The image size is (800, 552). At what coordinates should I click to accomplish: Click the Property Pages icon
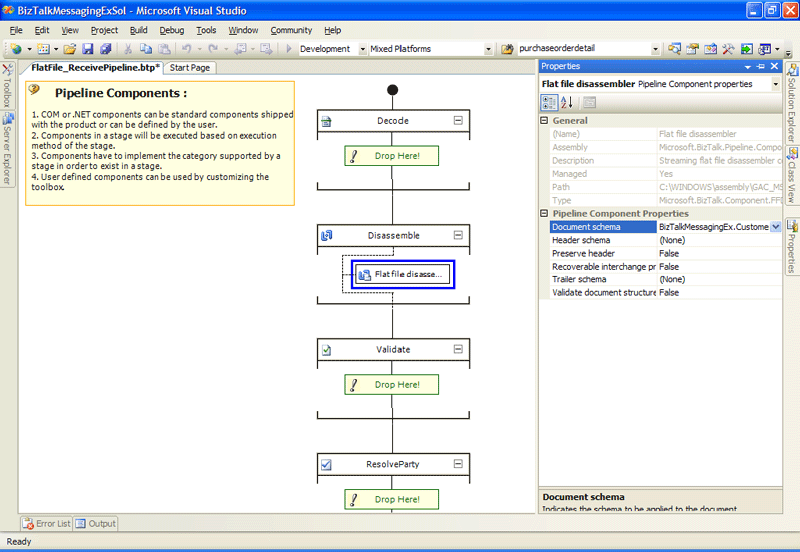coord(589,103)
